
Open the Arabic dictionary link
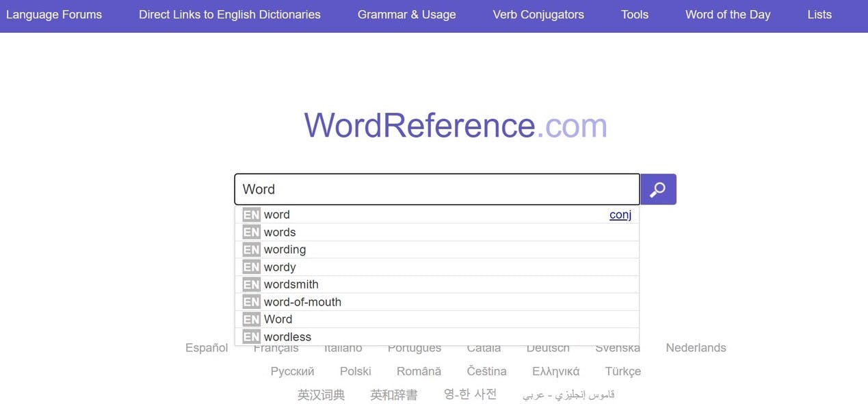(569, 394)
